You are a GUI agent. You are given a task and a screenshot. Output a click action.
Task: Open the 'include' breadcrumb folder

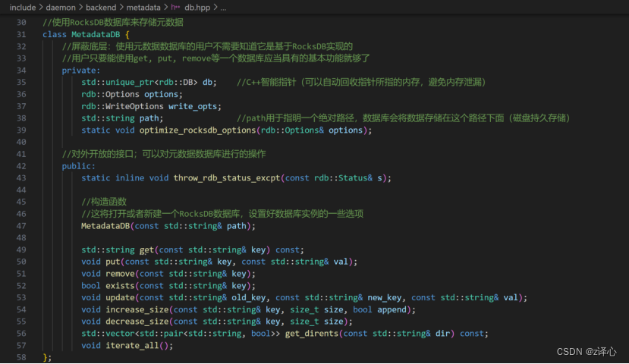click(23, 7)
